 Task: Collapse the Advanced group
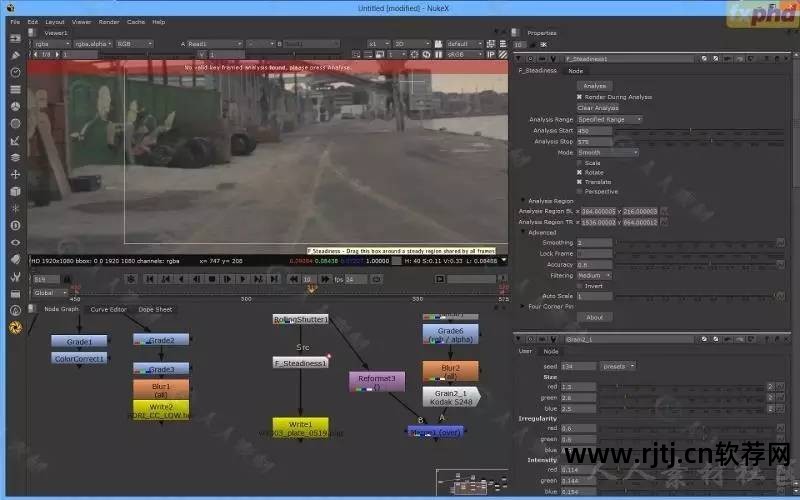[x=522, y=232]
